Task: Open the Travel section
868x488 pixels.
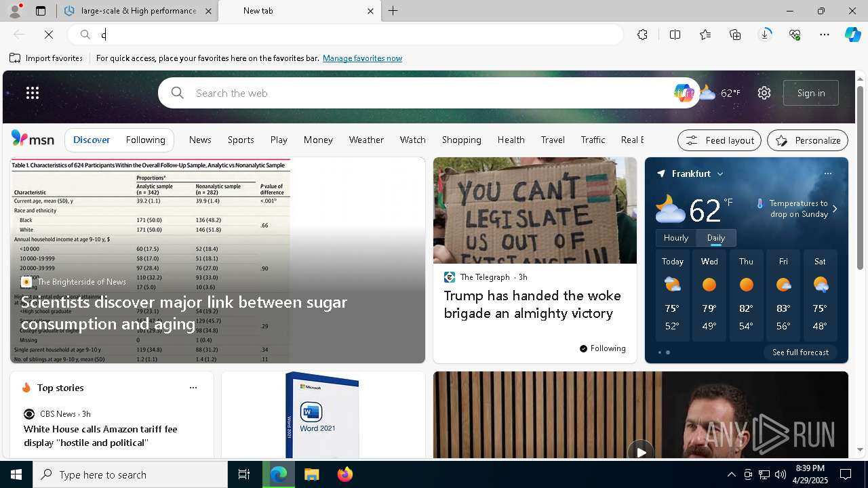Action: 553,140
